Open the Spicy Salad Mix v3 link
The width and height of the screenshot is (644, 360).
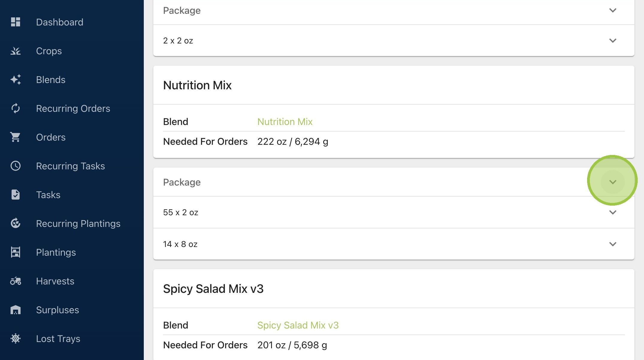pos(298,325)
